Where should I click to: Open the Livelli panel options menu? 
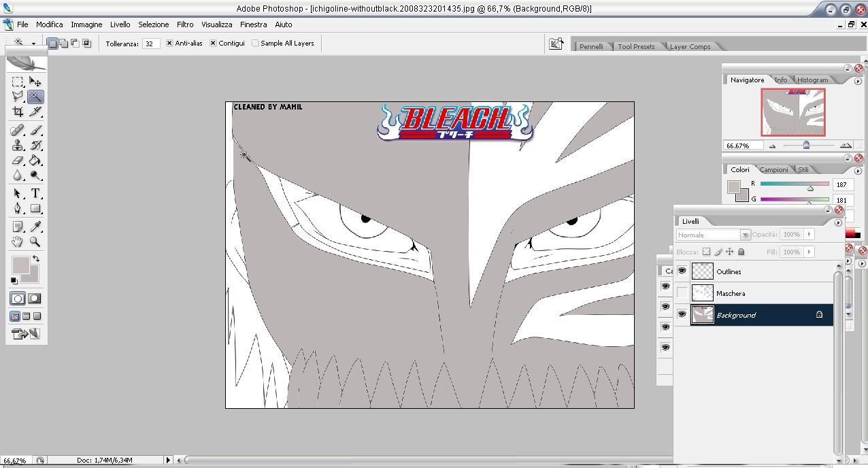(x=838, y=222)
